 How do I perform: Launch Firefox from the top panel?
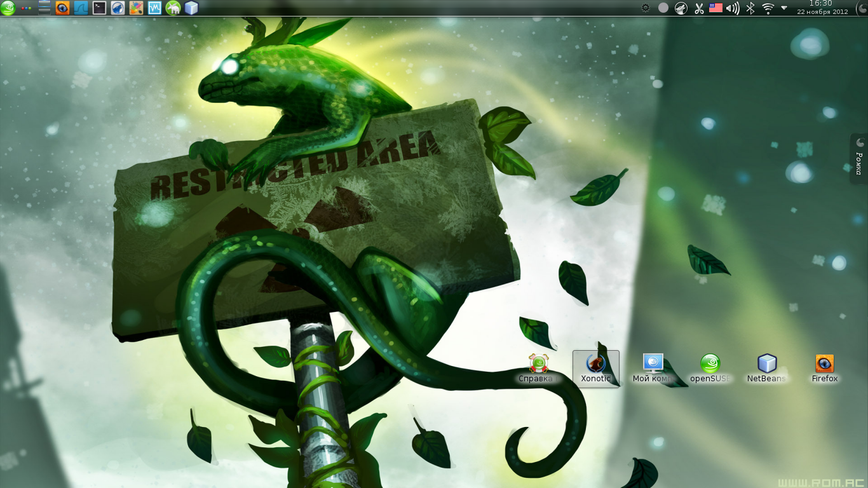[62, 8]
